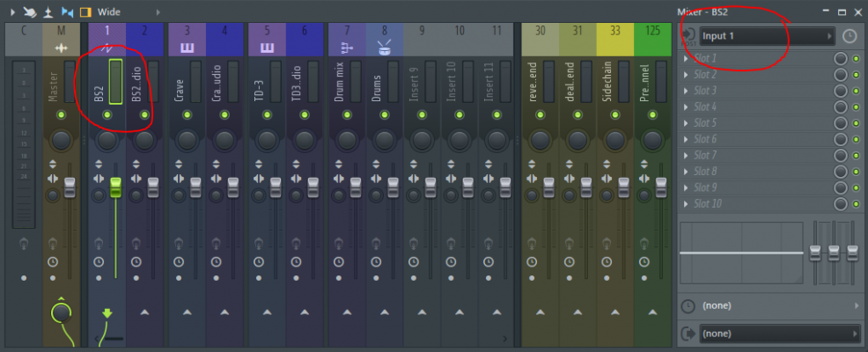868x352 pixels.
Task: Mute Insert 9 track green LED
Action: 422,115
